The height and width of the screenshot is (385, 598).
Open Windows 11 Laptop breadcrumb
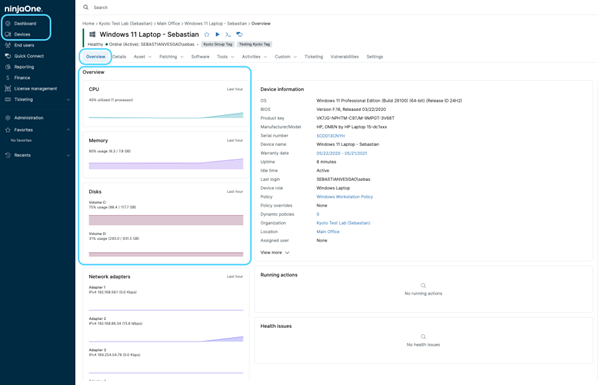point(215,24)
